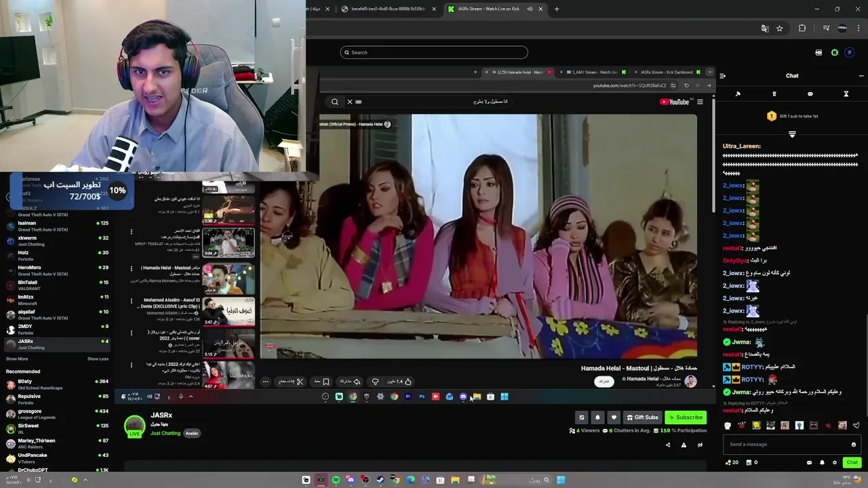Open the JASRx channel name link

tap(161, 415)
